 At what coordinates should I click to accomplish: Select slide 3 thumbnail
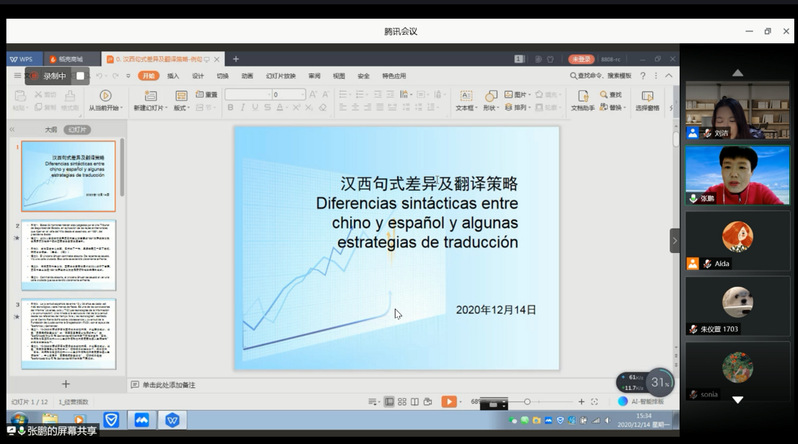click(68, 334)
